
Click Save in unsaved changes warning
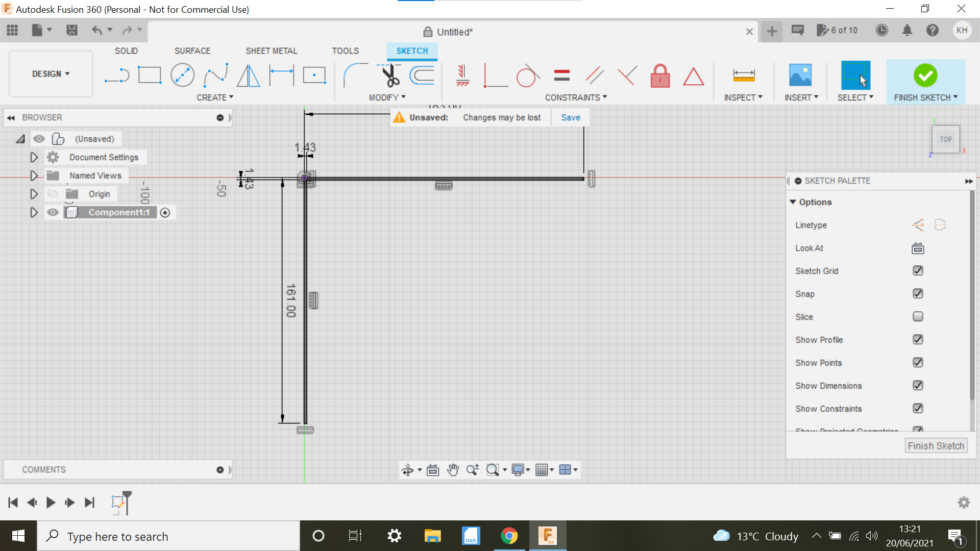571,117
